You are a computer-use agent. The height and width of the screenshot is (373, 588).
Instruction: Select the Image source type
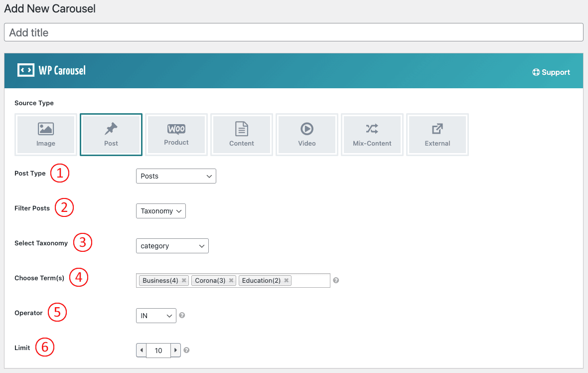(x=46, y=135)
